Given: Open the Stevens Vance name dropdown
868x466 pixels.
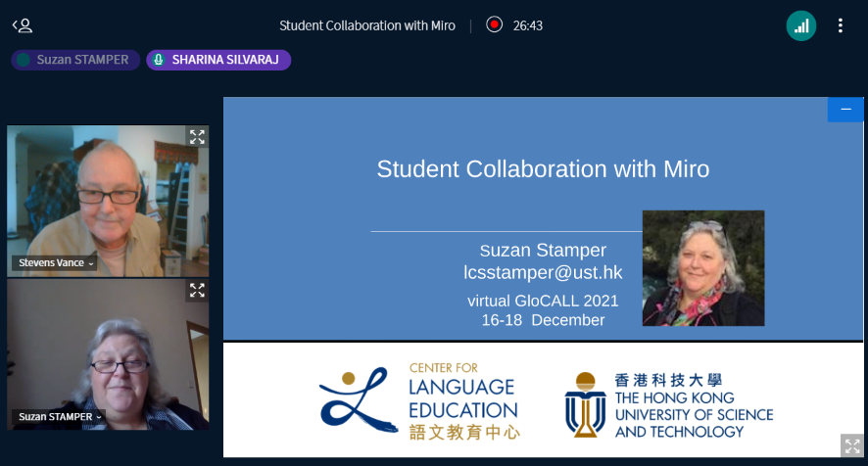Looking at the screenshot, I should (x=56, y=263).
